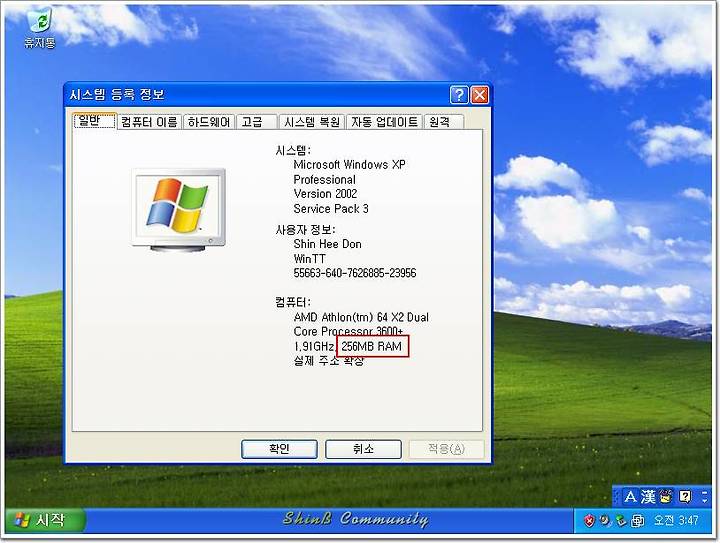Select the 일반 tab
This screenshot has height=543, width=720.
(95, 121)
